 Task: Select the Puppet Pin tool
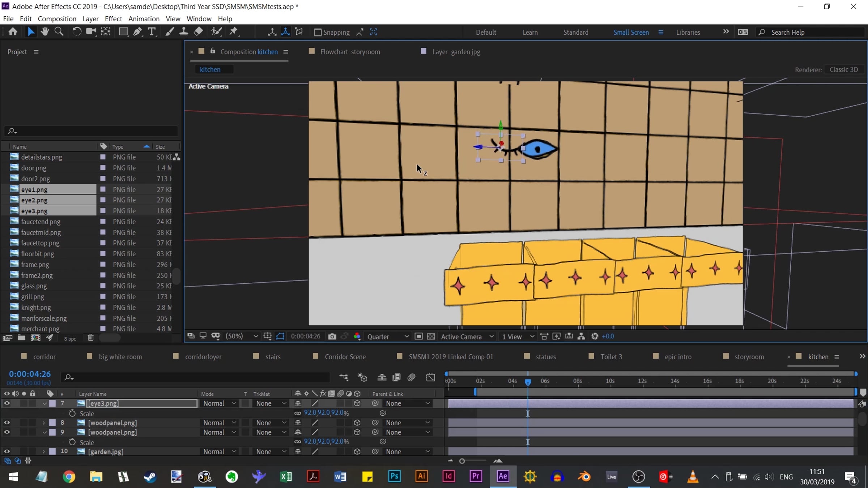(234, 32)
